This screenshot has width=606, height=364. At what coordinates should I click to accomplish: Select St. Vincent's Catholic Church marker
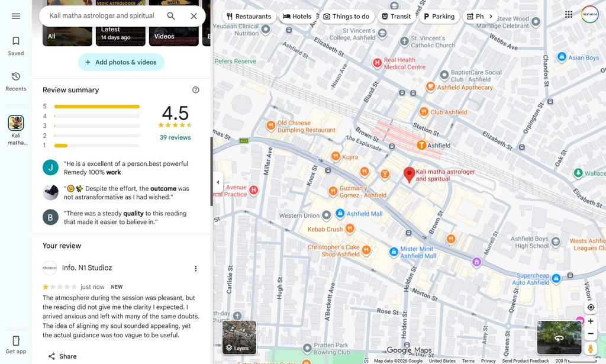[404, 41]
